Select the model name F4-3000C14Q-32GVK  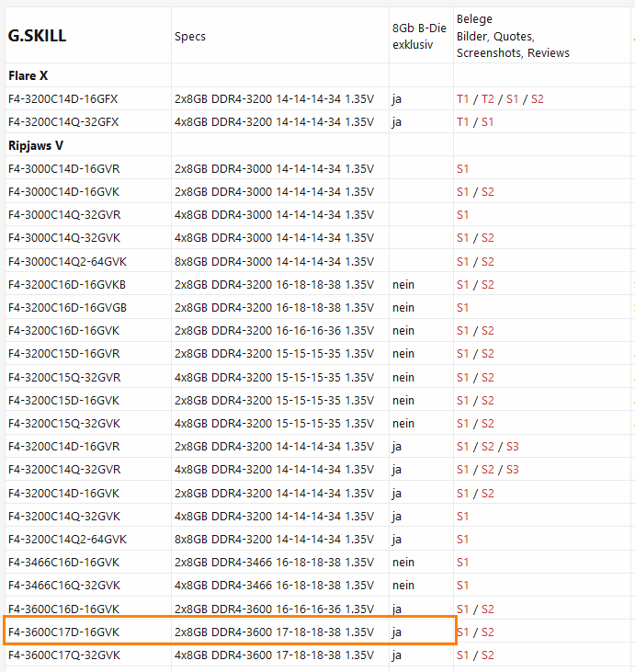click(64, 238)
